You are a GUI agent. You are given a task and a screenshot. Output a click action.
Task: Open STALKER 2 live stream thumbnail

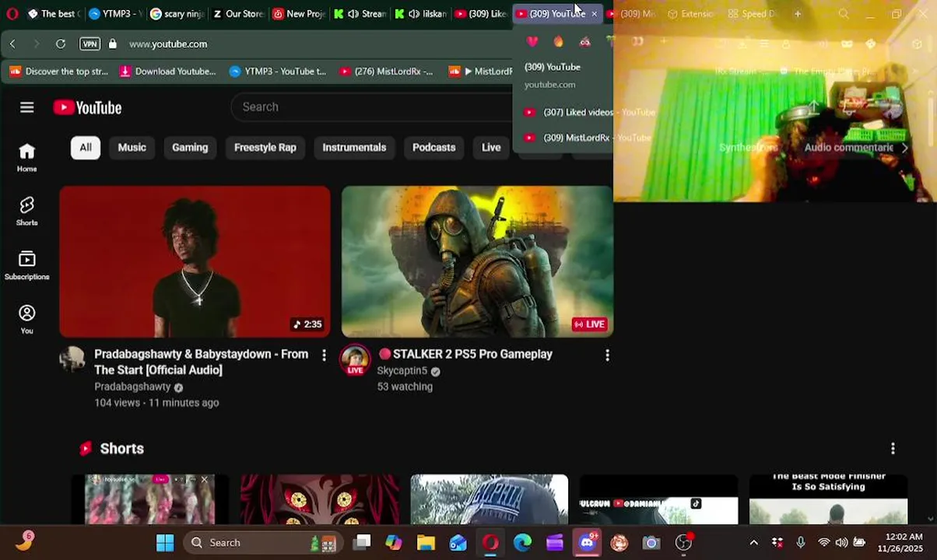[x=477, y=261]
